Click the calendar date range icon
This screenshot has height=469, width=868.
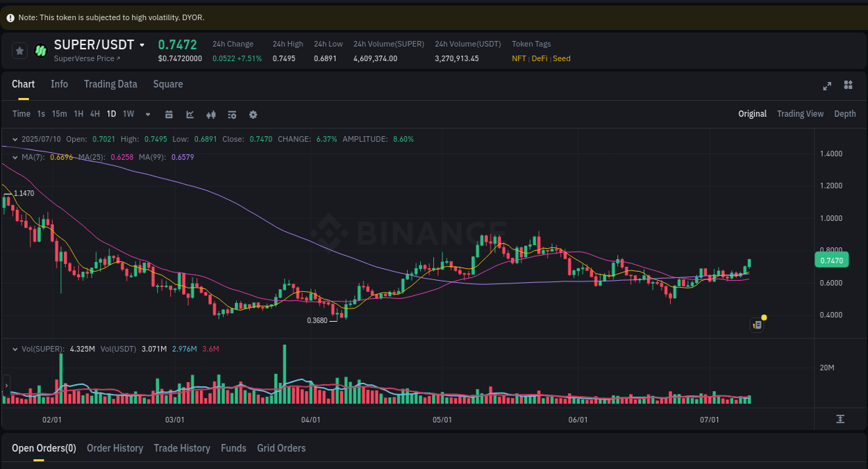(169, 114)
